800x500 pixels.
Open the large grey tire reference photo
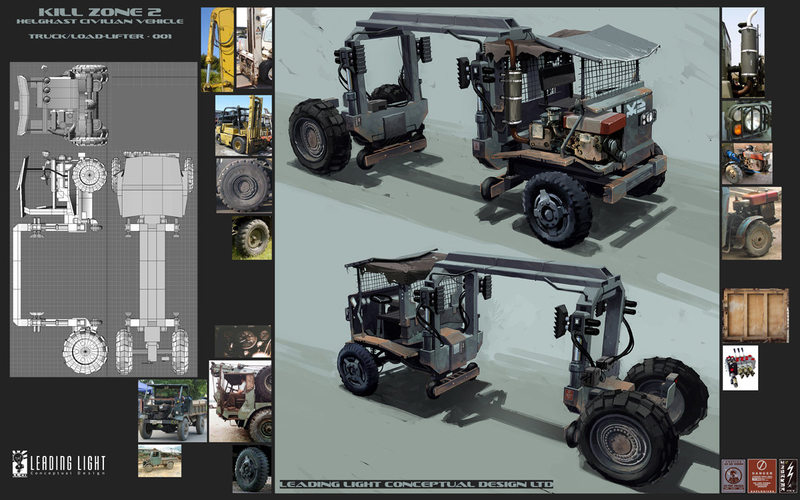(244, 185)
